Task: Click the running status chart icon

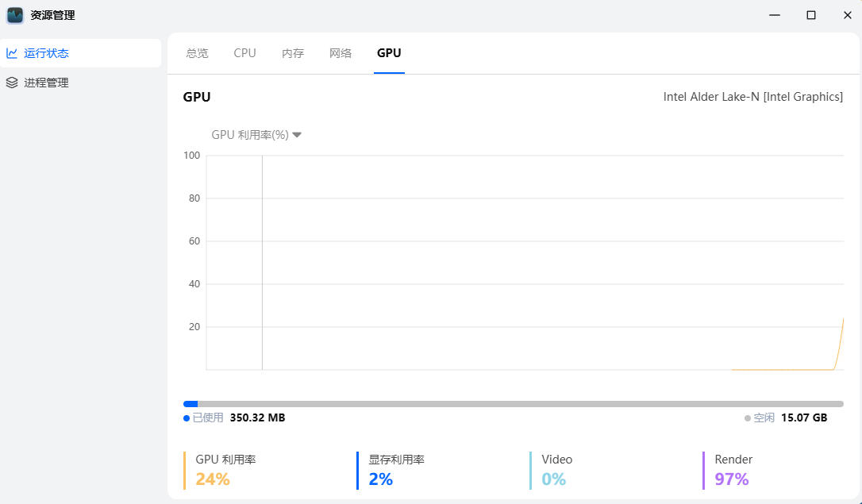Action: [x=12, y=53]
